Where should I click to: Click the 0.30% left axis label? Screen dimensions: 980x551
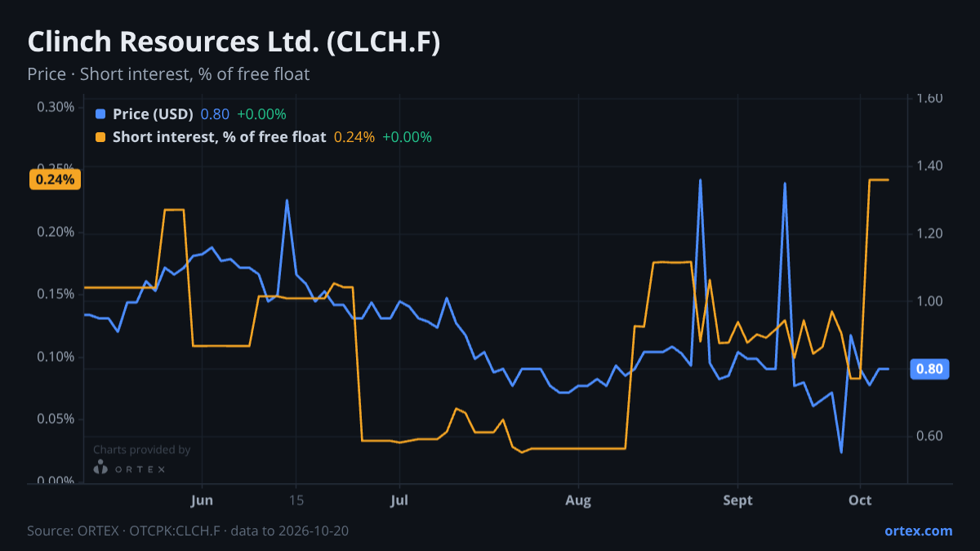click(56, 107)
